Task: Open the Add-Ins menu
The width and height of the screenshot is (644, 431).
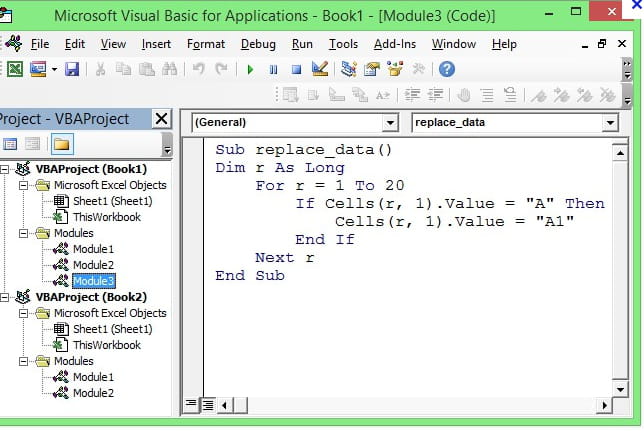Action: [x=395, y=44]
